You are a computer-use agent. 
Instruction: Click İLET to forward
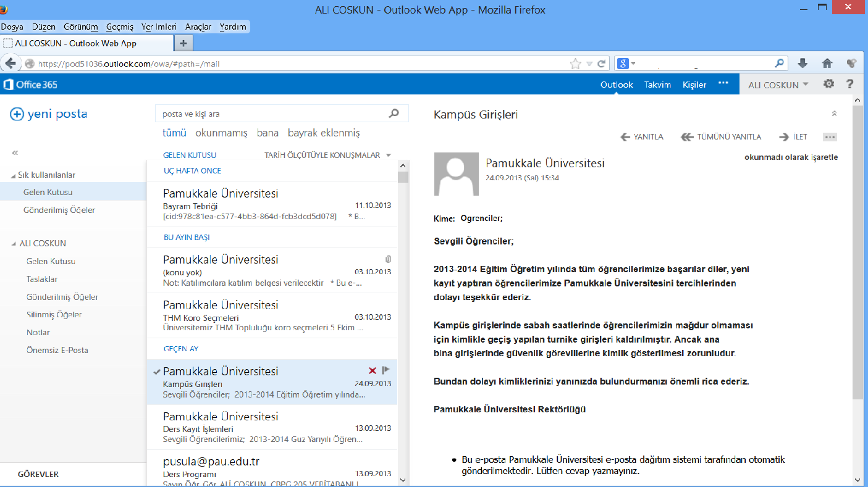point(793,137)
